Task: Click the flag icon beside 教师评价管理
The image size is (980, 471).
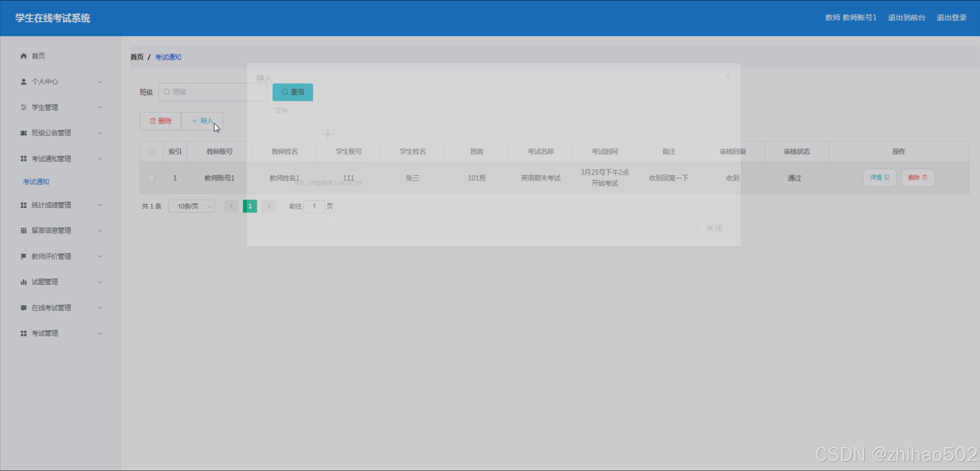Action: [23, 256]
